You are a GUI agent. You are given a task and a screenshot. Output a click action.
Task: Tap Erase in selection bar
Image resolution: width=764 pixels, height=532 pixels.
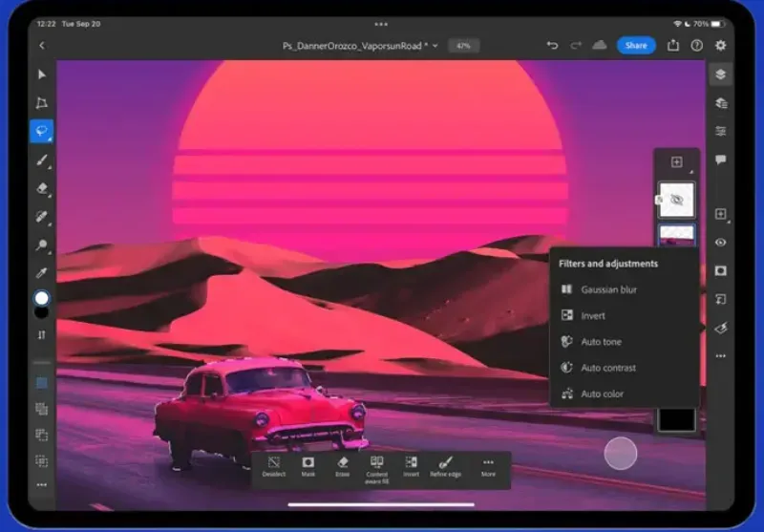(343, 467)
